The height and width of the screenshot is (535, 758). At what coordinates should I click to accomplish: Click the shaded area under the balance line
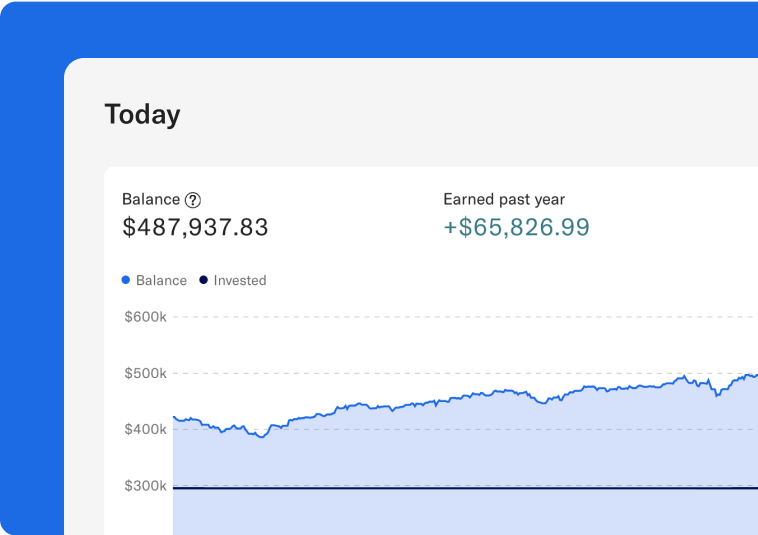coord(450,450)
